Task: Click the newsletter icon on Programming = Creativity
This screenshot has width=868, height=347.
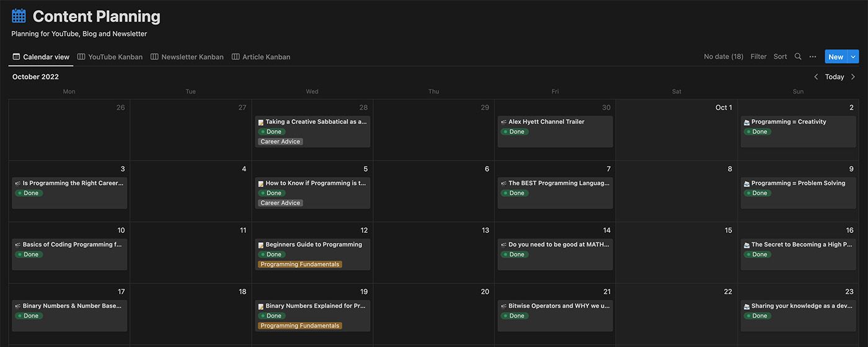Action: click(x=747, y=122)
